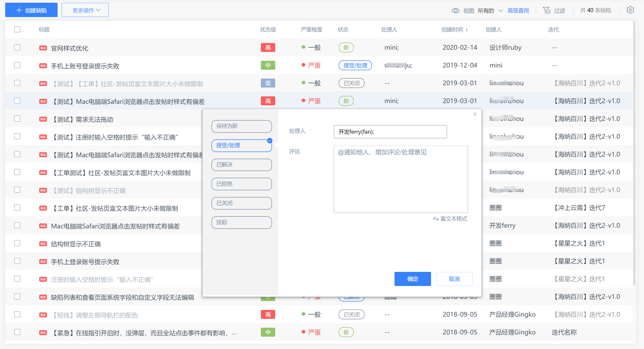The image size is (644, 349).
Task: Expand the 更多操作 dropdown
Action: pyautogui.click(x=85, y=10)
